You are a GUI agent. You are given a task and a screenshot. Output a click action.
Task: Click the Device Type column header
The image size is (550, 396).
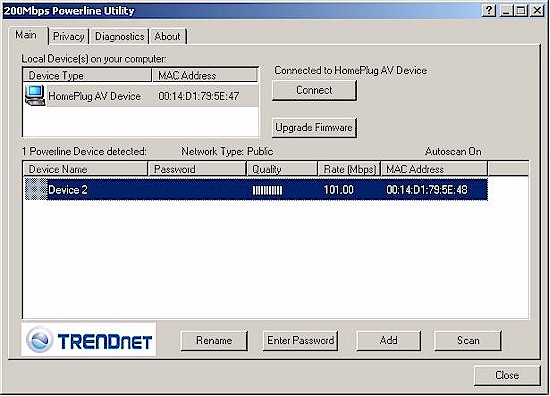pos(87,75)
